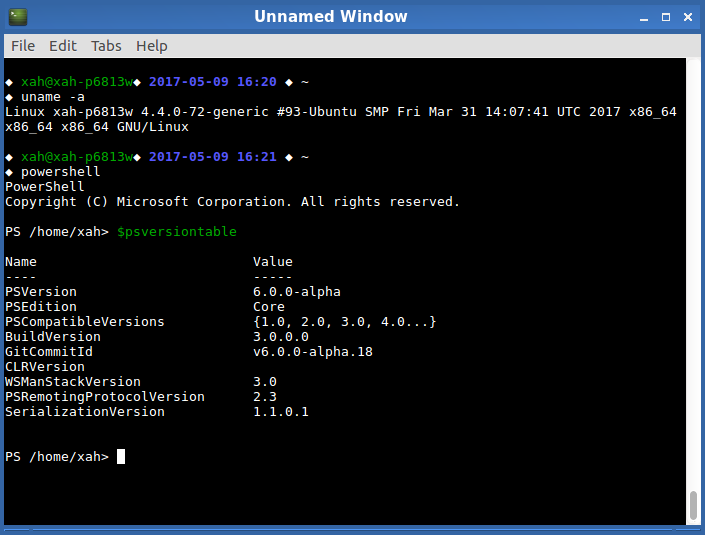This screenshot has height=535, width=705.
Task: Click the vertical scrollbar thumb
Action: (x=694, y=505)
